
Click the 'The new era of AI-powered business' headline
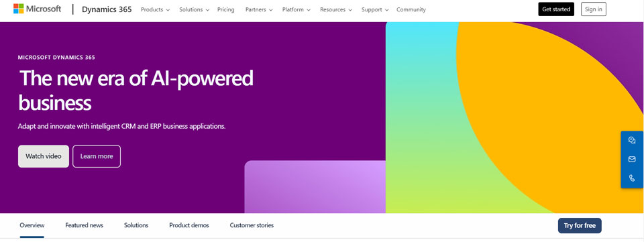coord(136,90)
